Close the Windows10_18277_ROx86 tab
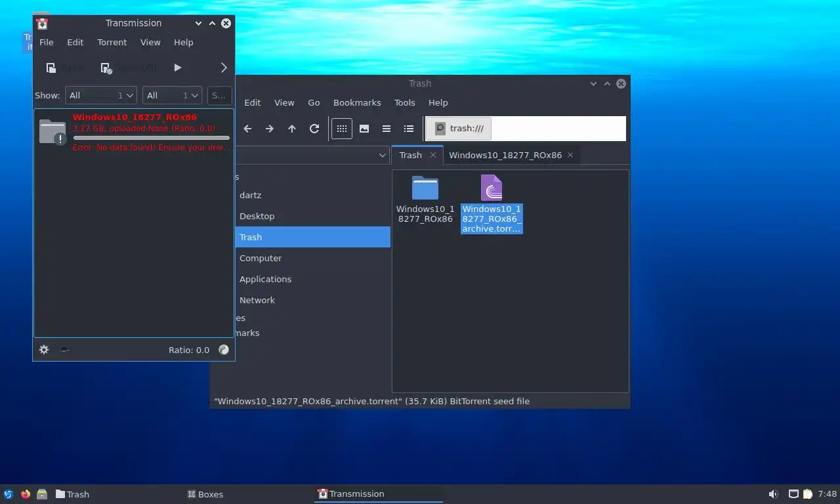This screenshot has height=504, width=840. pos(570,156)
